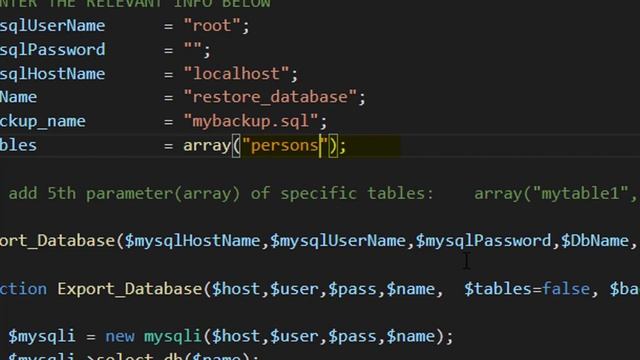Click the Export_Database function name in the definition
The image size is (640, 360).
point(129,289)
